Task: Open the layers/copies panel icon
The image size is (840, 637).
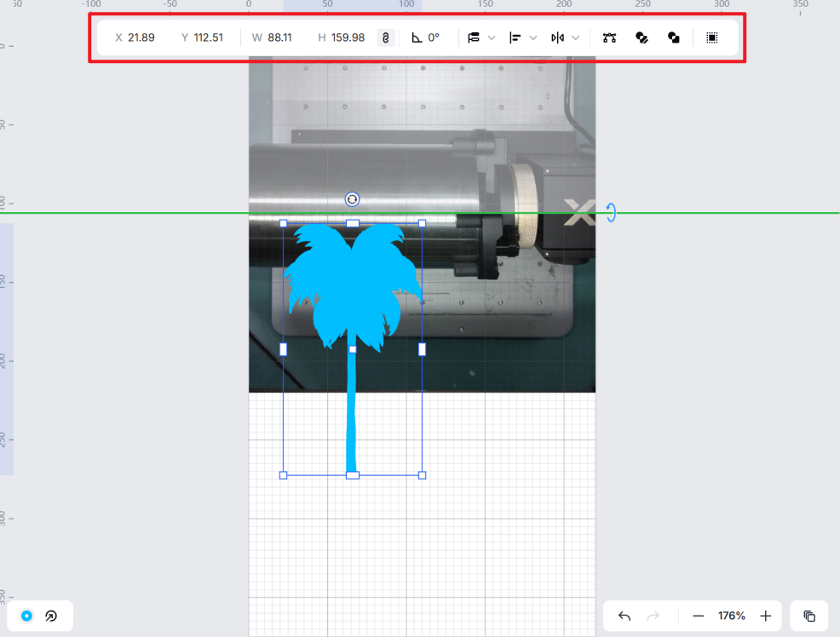Action: coord(809,616)
